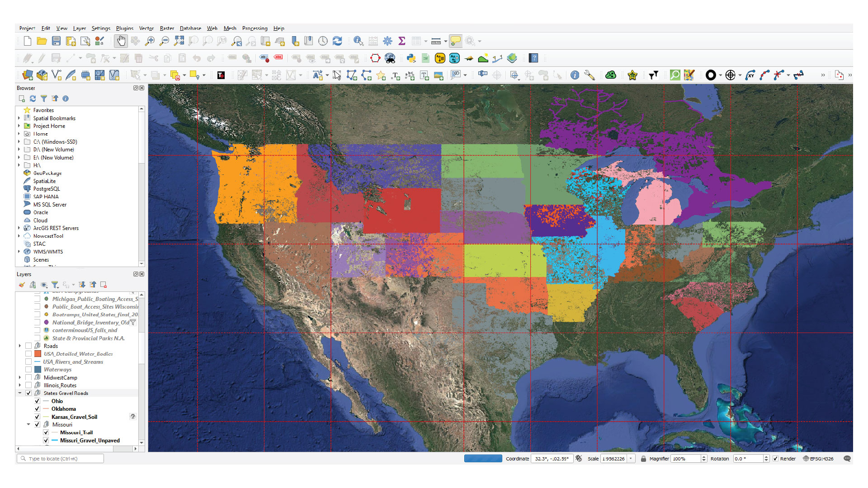Open the Statistical Summary sigma icon
868x488 pixels.
point(402,41)
